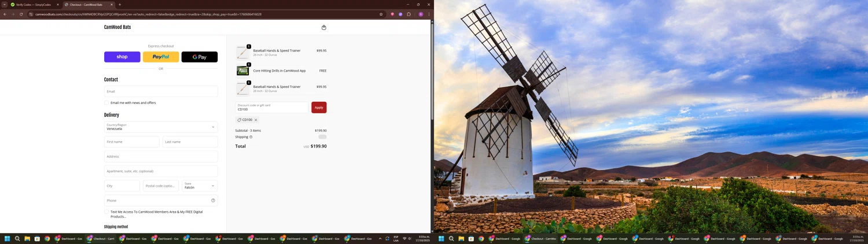Focus the City field

click(122, 186)
